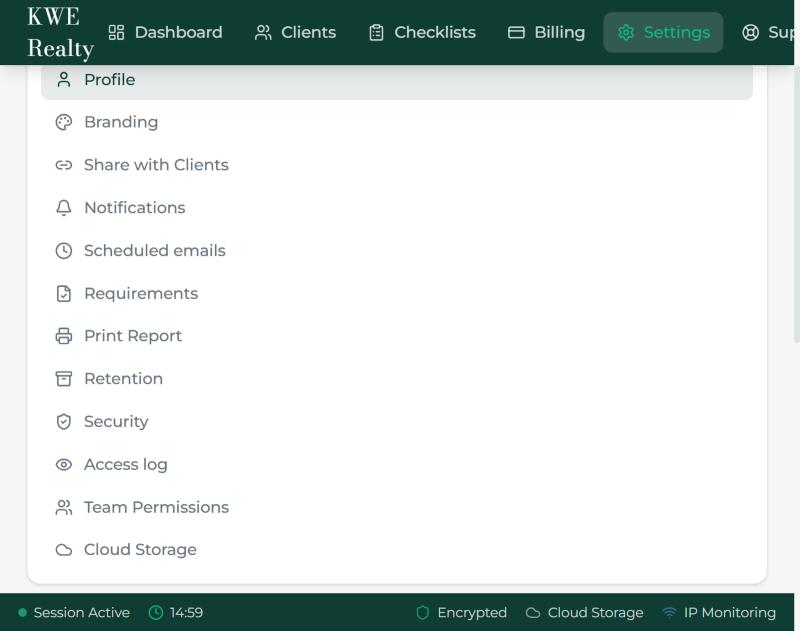Click the Settings gear icon

click(x=626, y=33)
